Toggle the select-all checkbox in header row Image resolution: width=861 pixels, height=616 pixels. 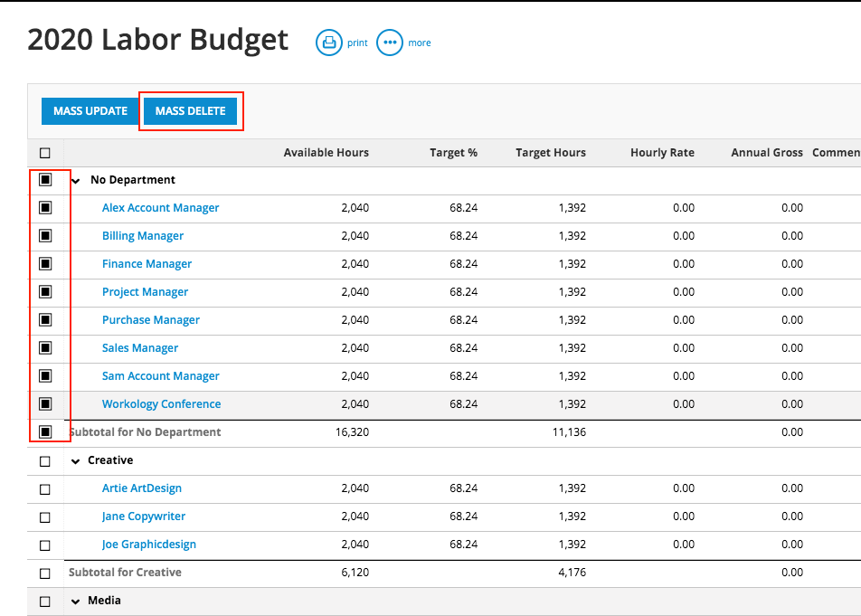[x=45, y=153]
